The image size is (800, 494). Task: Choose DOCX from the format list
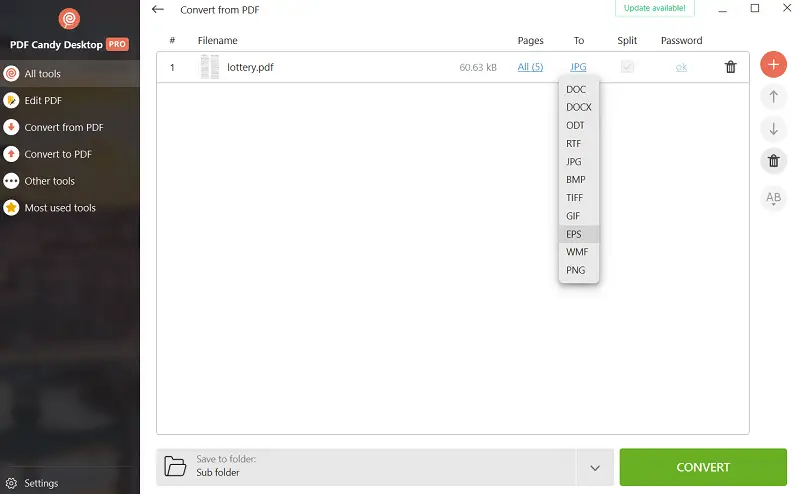578,107
